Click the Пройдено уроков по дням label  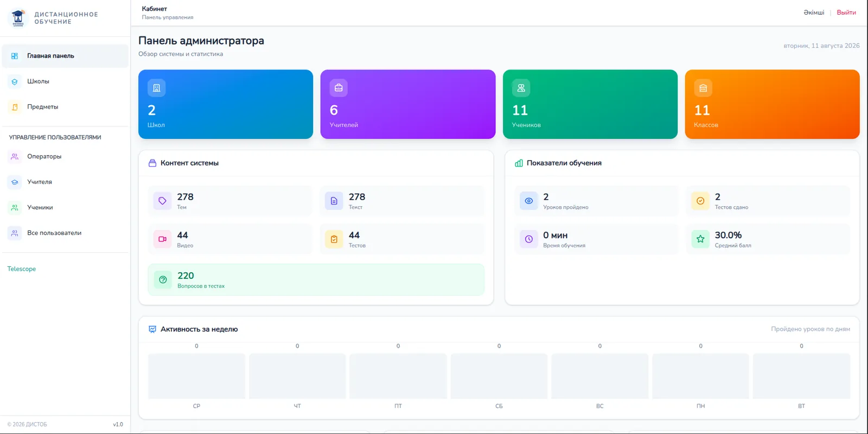[x=810, y=329]
